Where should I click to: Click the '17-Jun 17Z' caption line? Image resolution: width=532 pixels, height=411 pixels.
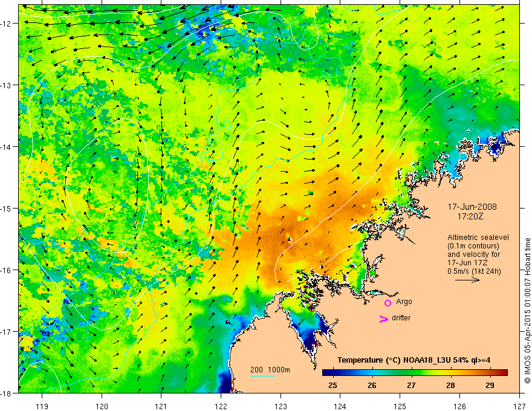[x=469, y=263]
